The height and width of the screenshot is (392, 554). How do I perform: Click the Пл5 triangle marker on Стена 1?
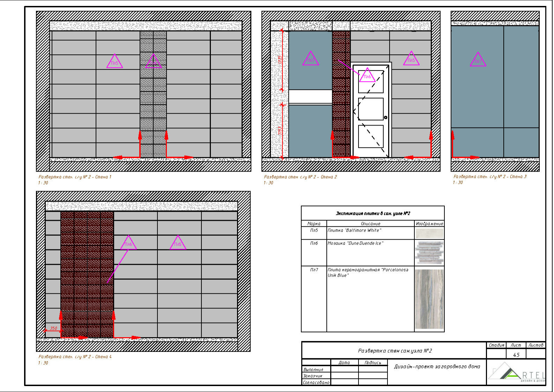[115, 62]
